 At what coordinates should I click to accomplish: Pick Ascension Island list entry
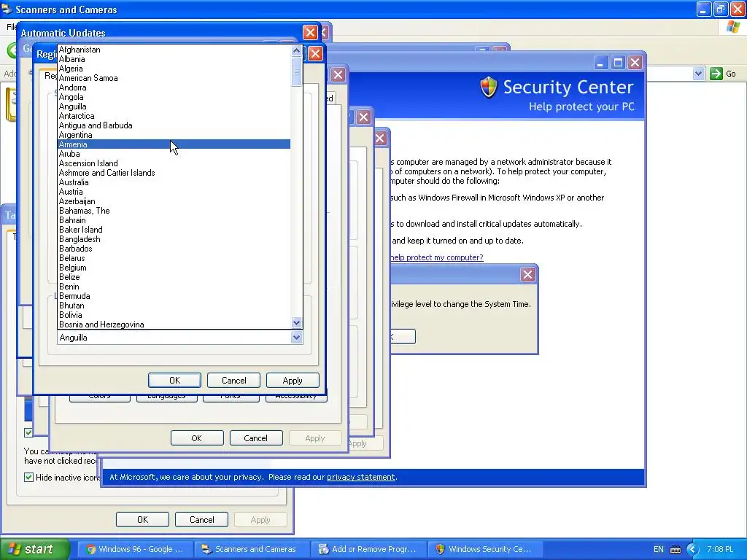174,163
